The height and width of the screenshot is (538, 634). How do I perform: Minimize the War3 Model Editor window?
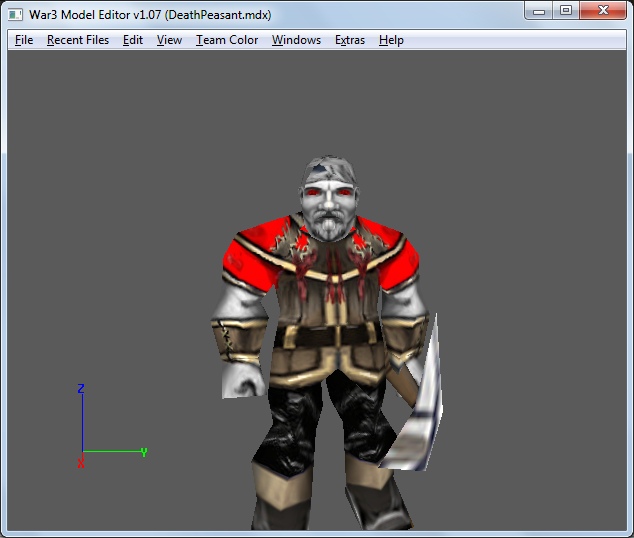(539, 11)
